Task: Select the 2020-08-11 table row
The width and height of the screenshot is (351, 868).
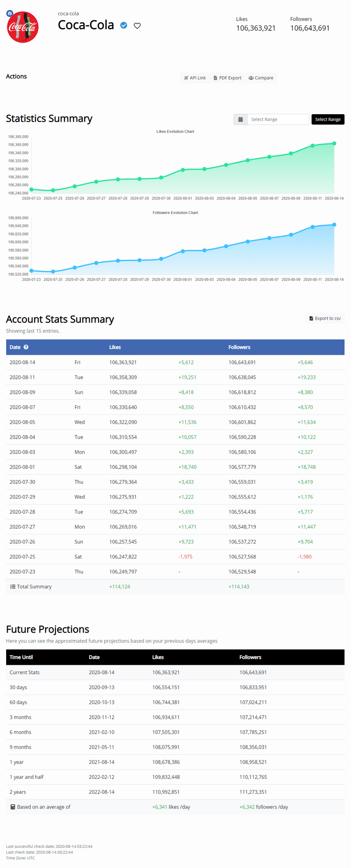Action: 175,378
